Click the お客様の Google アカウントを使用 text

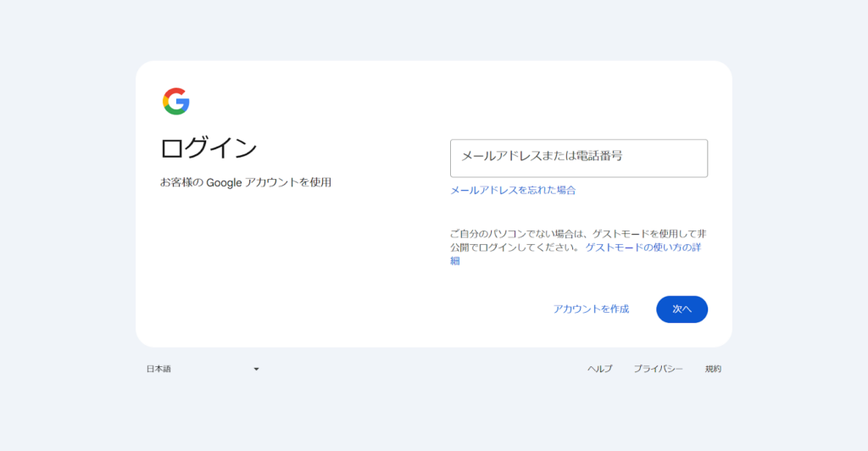click(x=245, y=182)
